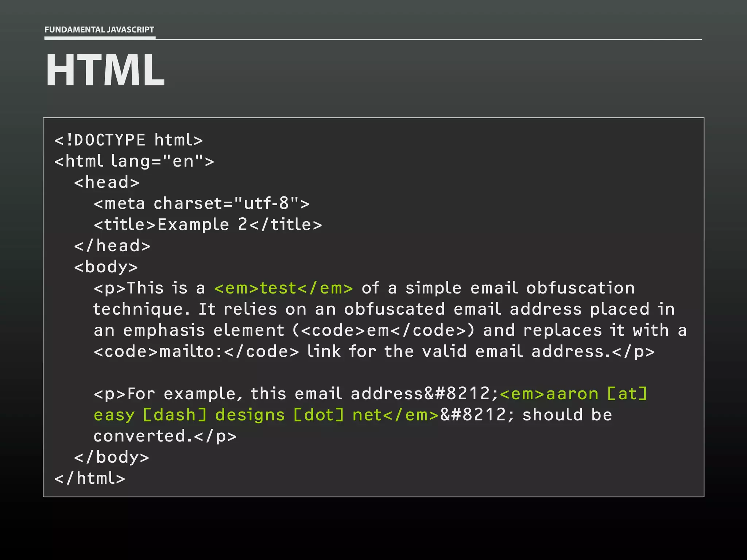The height and width of the screenshot is (560, 747).
Task: Click the code mailto: text
Action: pyautogui.click(x=196, y=351)
